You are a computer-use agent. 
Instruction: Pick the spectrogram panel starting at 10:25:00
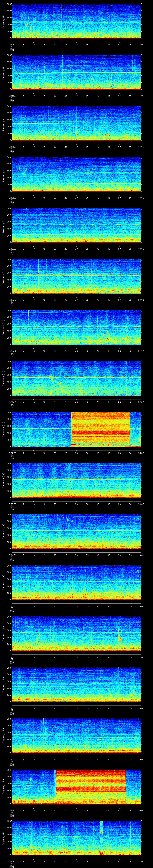coord(77,583)
